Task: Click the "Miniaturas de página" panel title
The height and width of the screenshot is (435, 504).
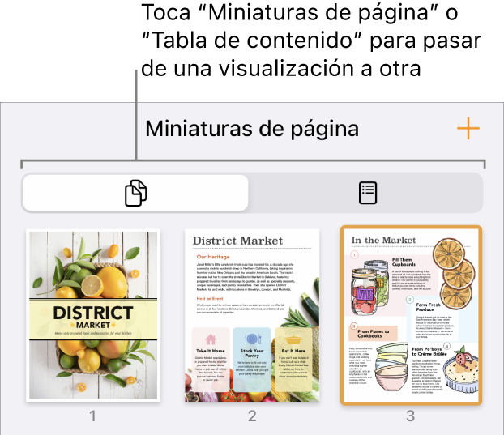Action: coord(252,129)
